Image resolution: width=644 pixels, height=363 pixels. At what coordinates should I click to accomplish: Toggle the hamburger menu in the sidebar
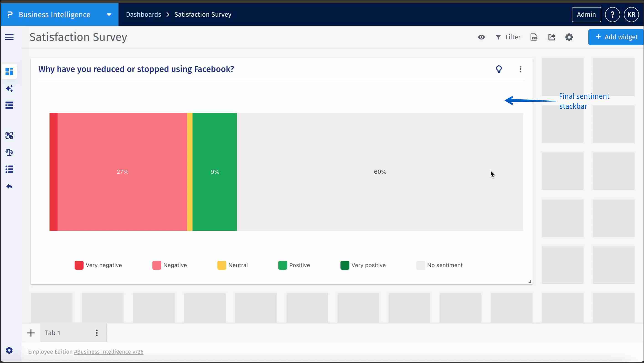tap(9, 37)
